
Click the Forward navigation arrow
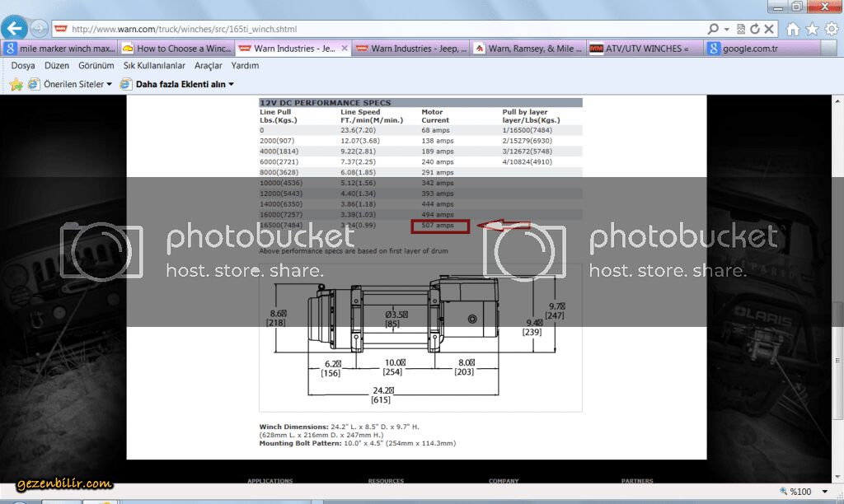pyautogui.click(x=39, y=29)
